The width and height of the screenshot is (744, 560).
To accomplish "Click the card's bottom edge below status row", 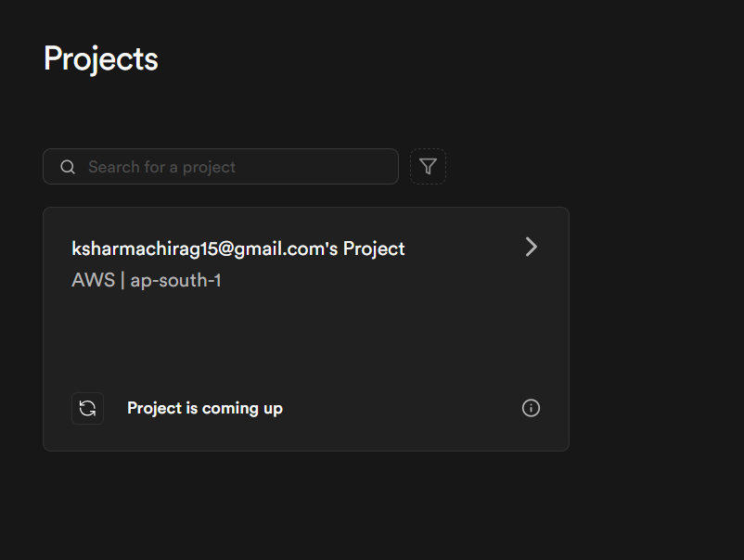I will coord(305,443).
